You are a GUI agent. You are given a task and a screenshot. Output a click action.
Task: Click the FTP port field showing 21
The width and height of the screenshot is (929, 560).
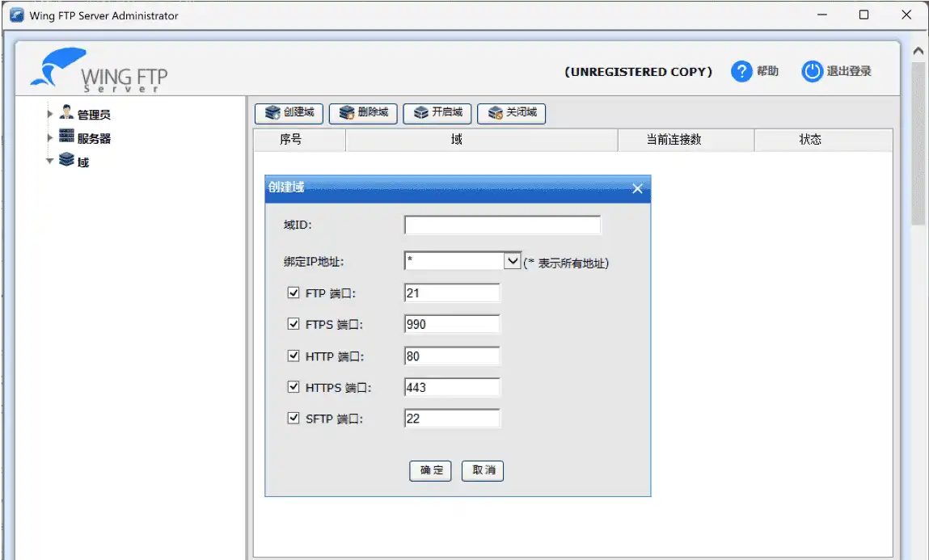[x=452, y=293]
